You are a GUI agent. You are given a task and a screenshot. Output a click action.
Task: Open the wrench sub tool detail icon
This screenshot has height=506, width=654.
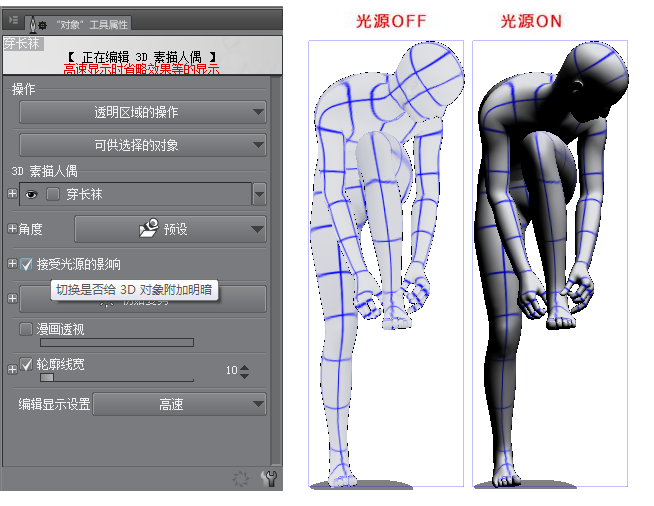269,479
